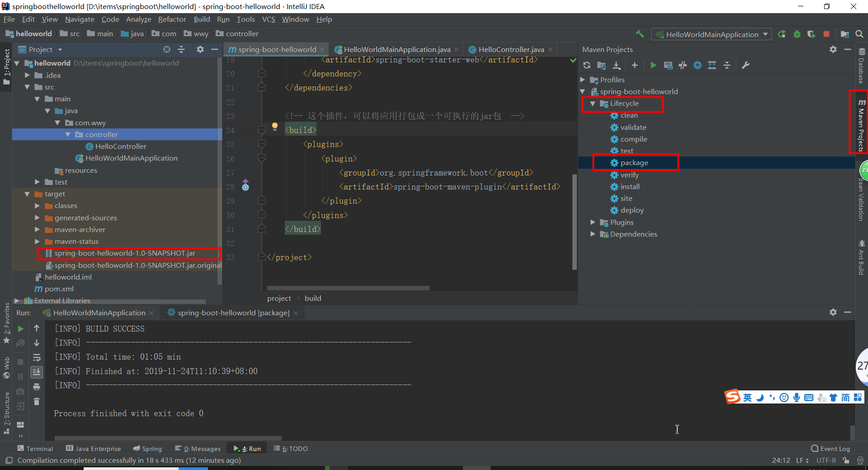The image size is (868, 470).
Task: Generate sources and update folders for Maven
Action: 601,65
